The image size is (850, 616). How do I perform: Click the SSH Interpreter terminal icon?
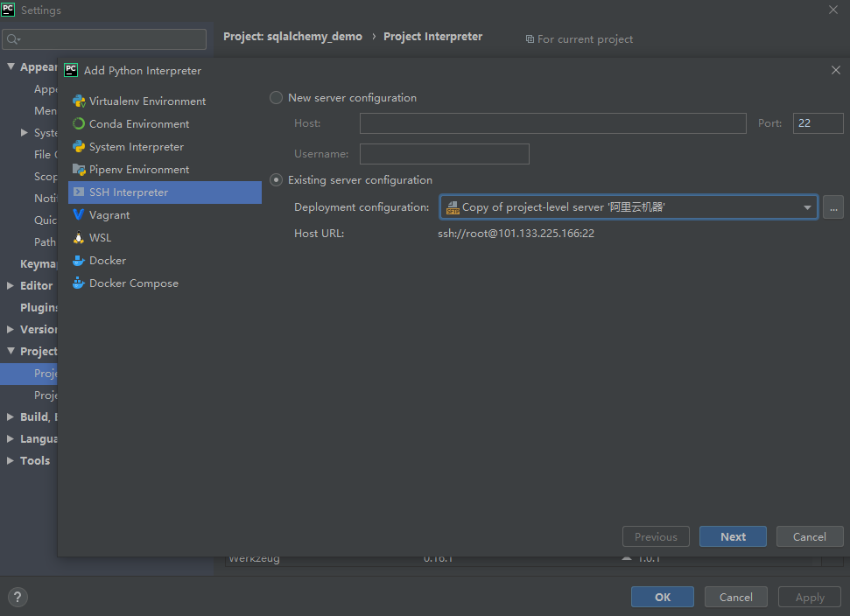pos(79,192)
